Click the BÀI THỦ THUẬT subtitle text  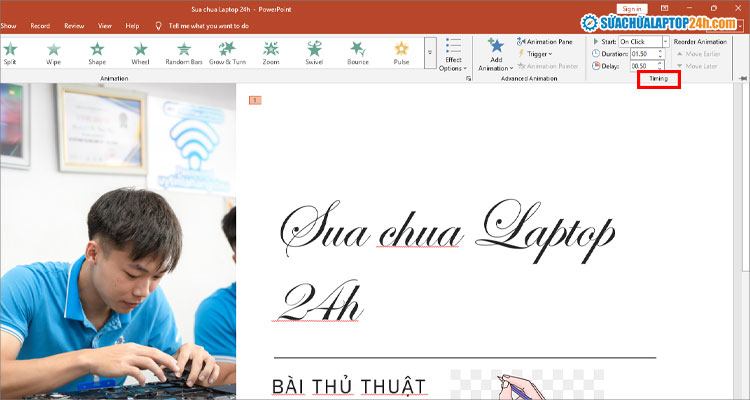(349, 387)
